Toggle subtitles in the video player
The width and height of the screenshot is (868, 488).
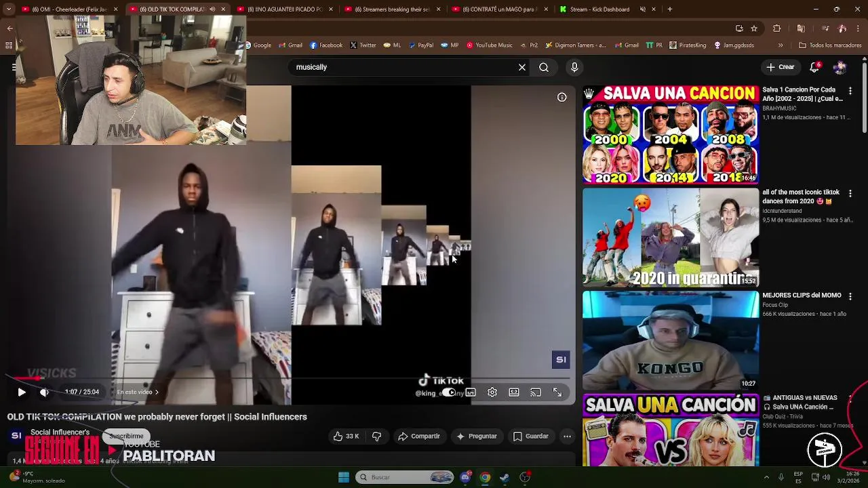(471, 392)
